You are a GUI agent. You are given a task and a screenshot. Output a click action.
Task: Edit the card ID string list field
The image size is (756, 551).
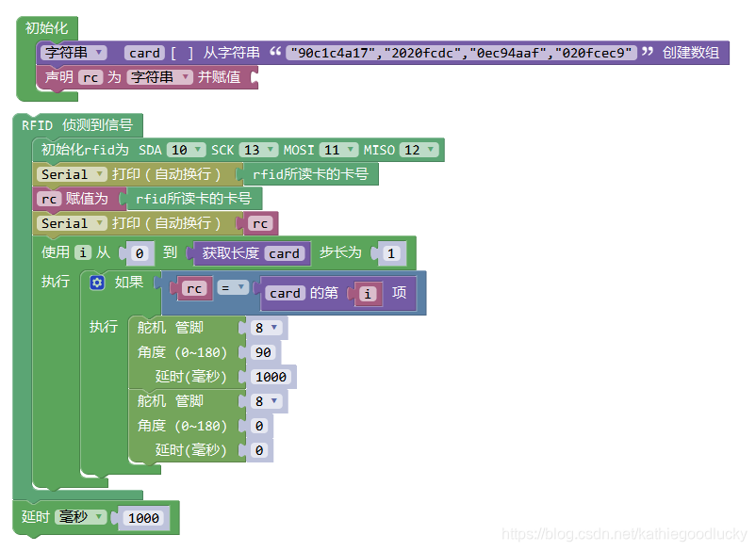tap(461, 53)
